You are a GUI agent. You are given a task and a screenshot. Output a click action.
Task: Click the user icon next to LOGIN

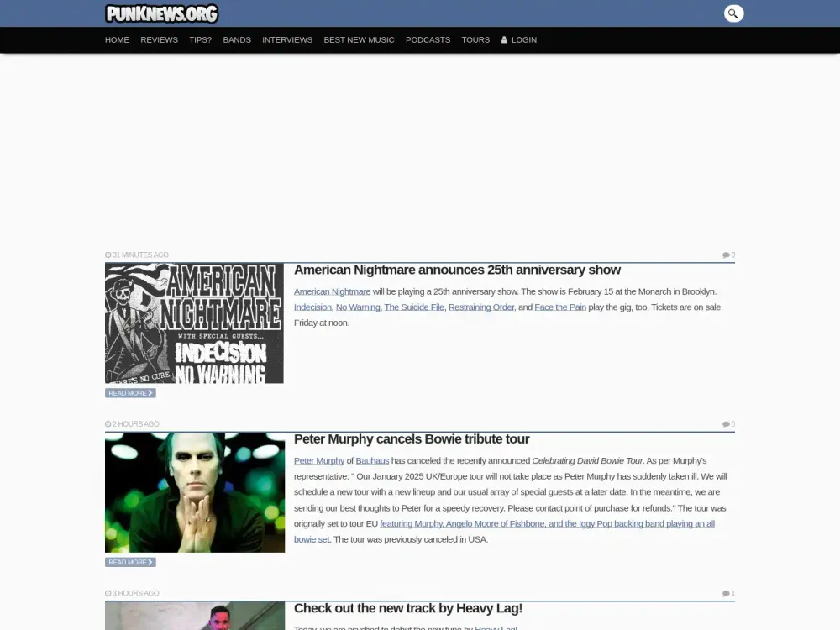pyautogui.click(x=503, y=39)
